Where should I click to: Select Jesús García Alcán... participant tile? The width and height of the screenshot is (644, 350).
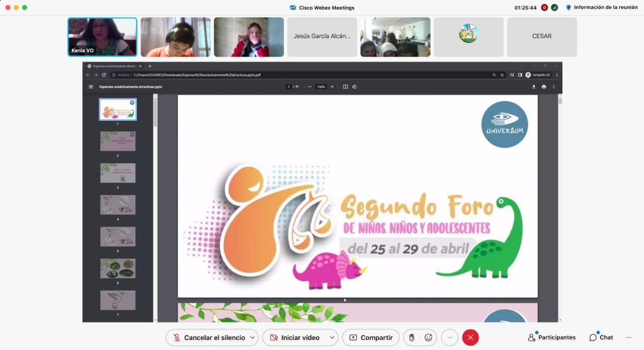pyautogui.click(x=322, y=37)
